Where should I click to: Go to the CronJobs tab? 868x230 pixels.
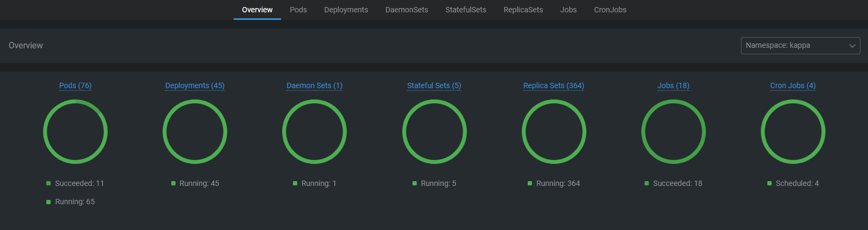(610, 10)
